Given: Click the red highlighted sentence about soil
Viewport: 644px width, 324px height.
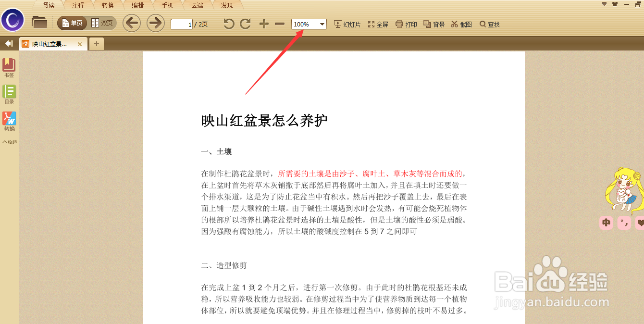Looking at the screenshot, I should coord(370,174).
